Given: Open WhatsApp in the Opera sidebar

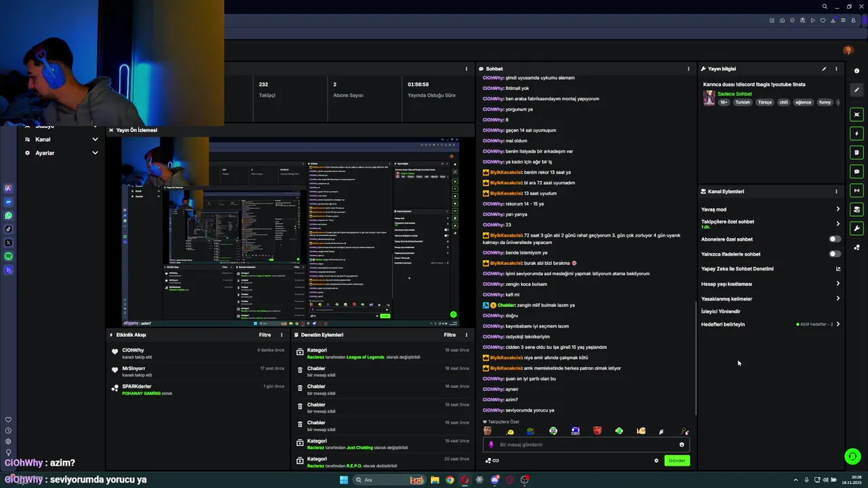Looking at the screenshot, I should [x=8, y=216].
